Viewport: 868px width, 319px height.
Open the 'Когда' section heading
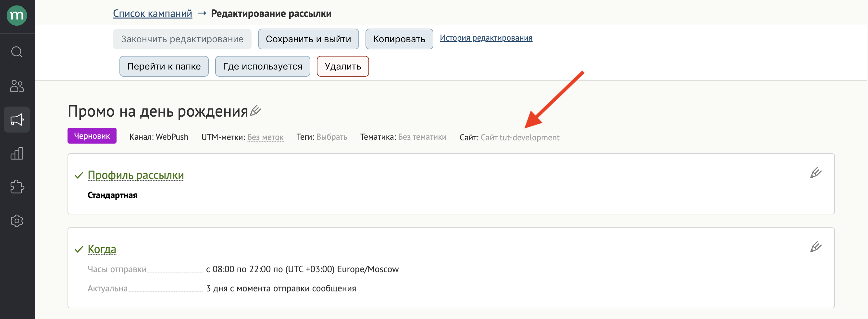(x=102, y=249)
